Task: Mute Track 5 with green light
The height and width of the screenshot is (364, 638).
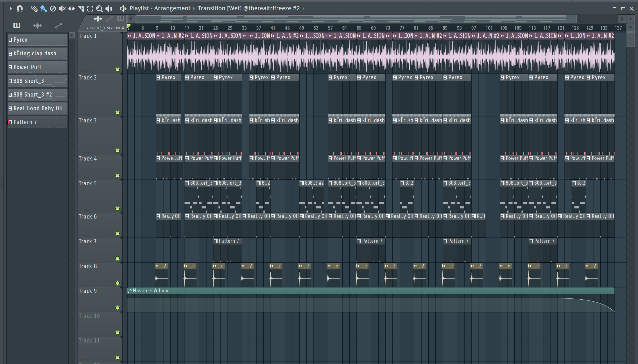Action: 117,209
